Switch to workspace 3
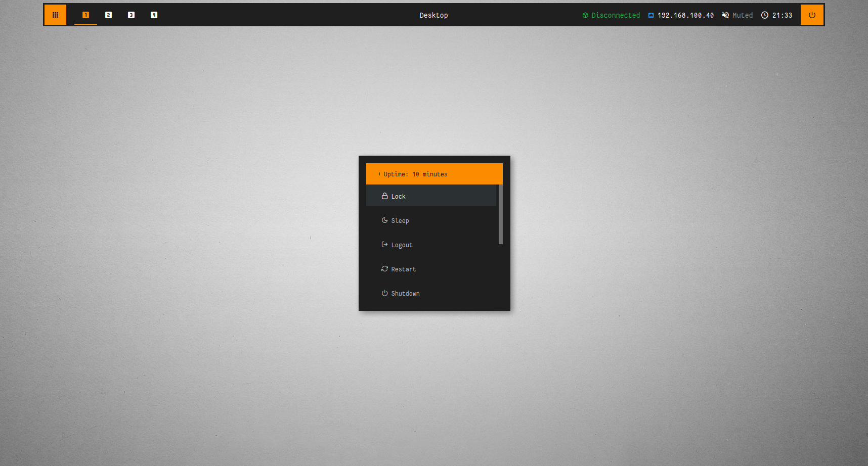This screenshot has width=868, height=466. tap(131, 15)
